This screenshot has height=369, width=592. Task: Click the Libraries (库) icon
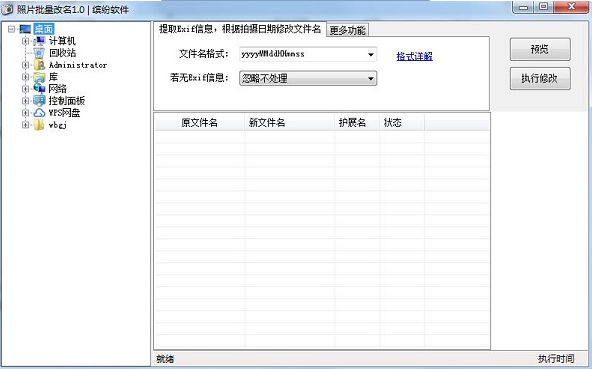pos(39,77)
